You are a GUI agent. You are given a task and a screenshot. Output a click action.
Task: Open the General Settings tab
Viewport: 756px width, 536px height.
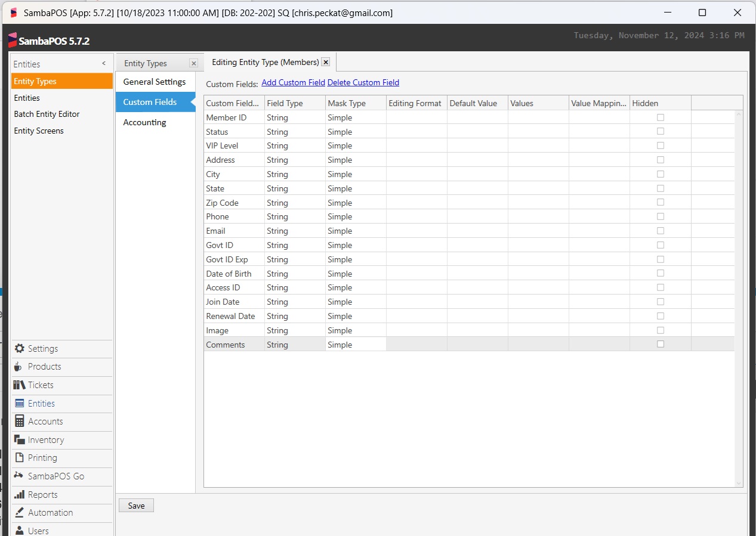[155, 82]
